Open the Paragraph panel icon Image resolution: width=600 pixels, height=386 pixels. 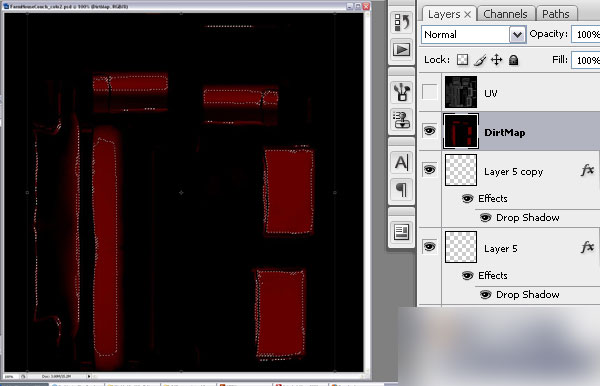401,189
